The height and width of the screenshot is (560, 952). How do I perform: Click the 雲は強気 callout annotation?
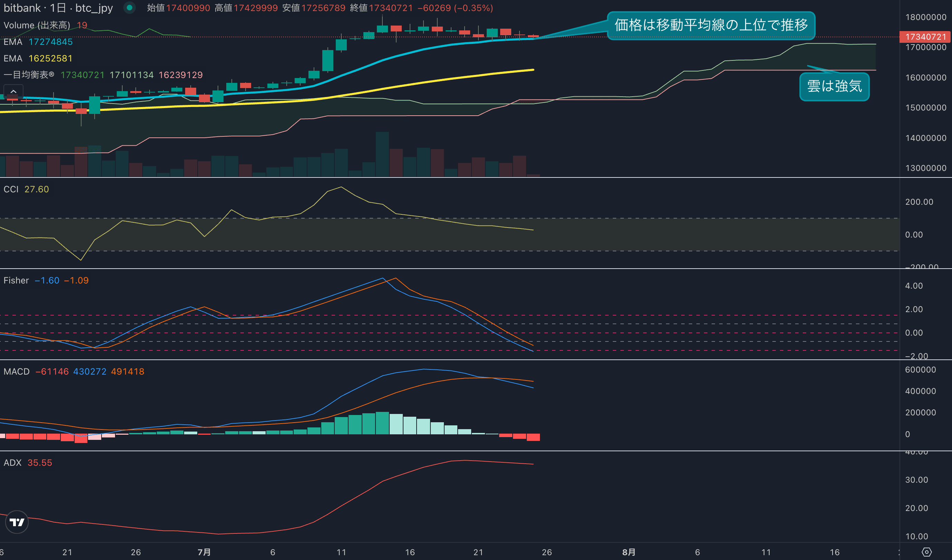click(x=834, y=86)
